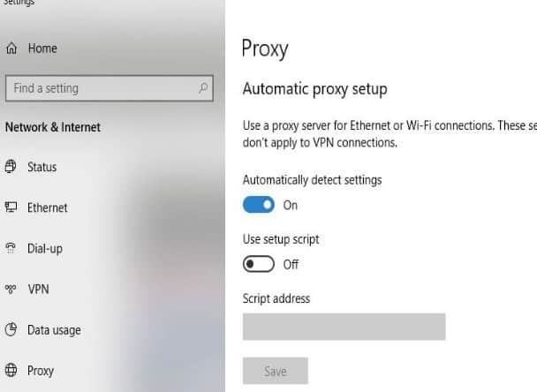Open the Ethernet settings page

coord(48,207)
